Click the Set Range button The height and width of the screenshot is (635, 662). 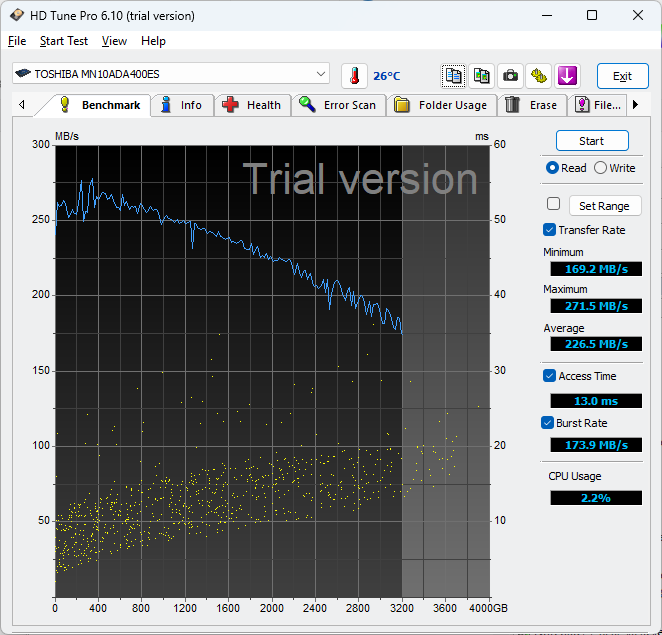pyautogui.click(x=604, y=206)
